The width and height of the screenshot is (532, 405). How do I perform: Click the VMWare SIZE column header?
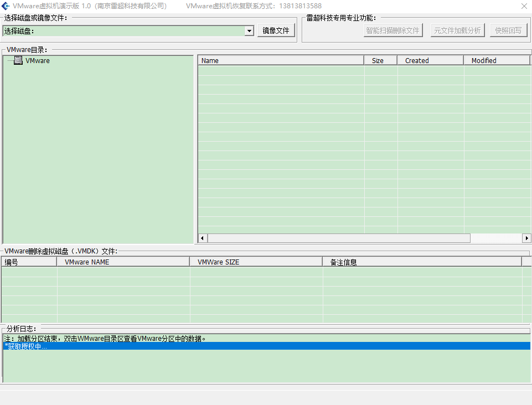[256, 262]
